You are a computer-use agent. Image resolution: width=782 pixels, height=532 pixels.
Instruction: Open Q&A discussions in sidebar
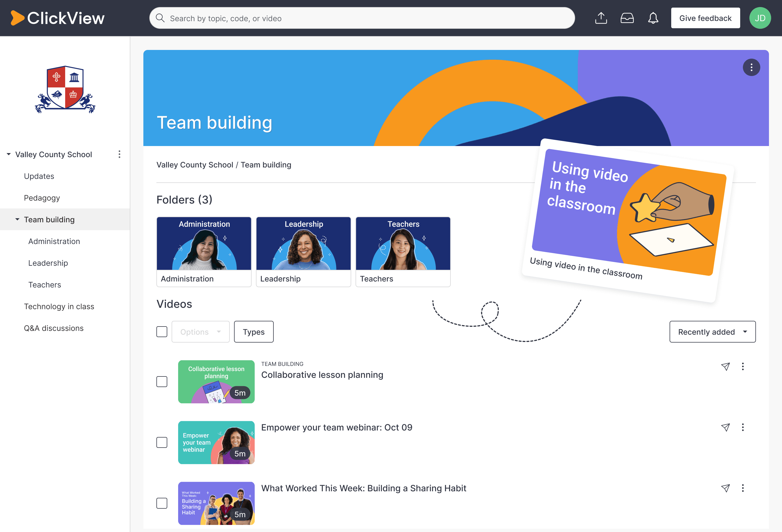pos(53,328)
